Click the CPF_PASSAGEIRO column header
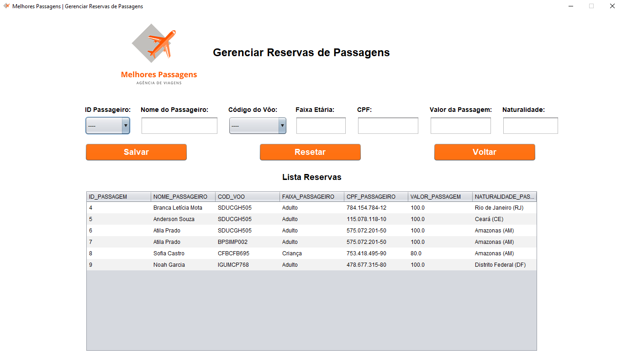 (x=376, y=197)
